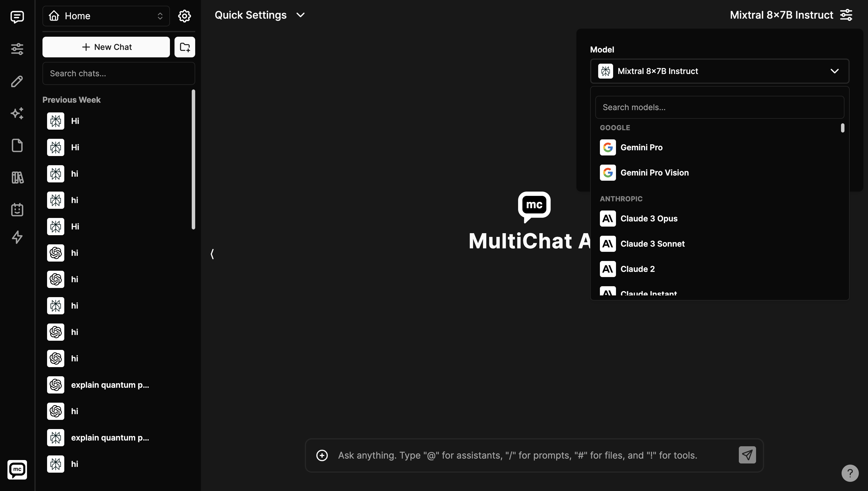Open workspace settings gear icon
868x491 pixels.
pyautogui.click(x=184, y=16)
